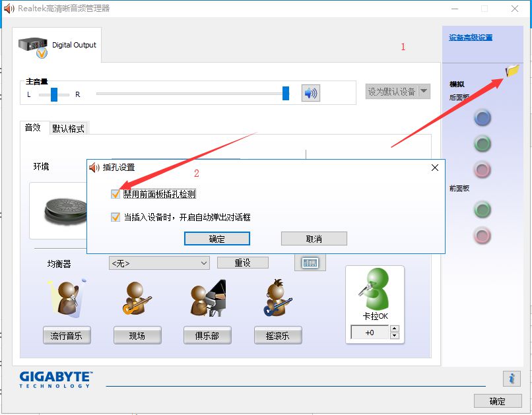The image size is (532, 415).
Task: Open the connector settings folder icon
Action: coord(512,70)
